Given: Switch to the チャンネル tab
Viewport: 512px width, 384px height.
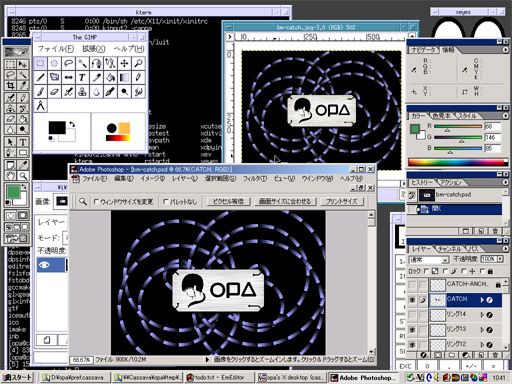Looking at the screenshot, I should click(x=449, y=249).
